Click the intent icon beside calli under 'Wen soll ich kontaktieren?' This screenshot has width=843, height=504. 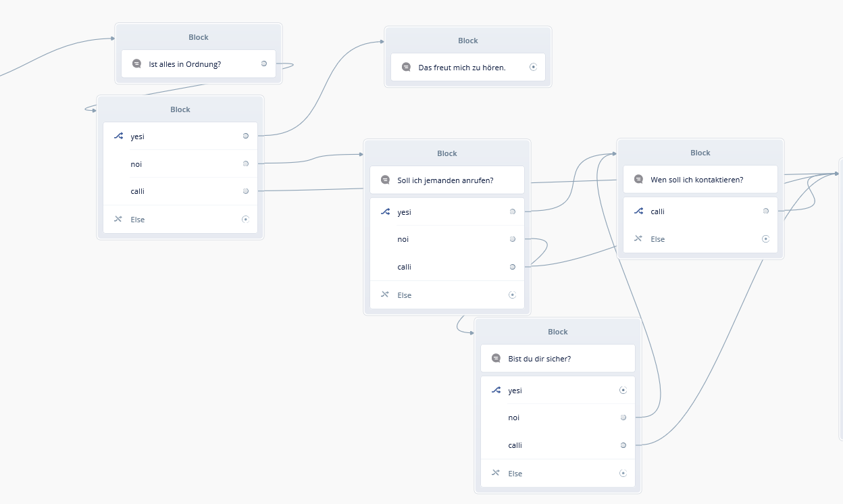[638, 211]
